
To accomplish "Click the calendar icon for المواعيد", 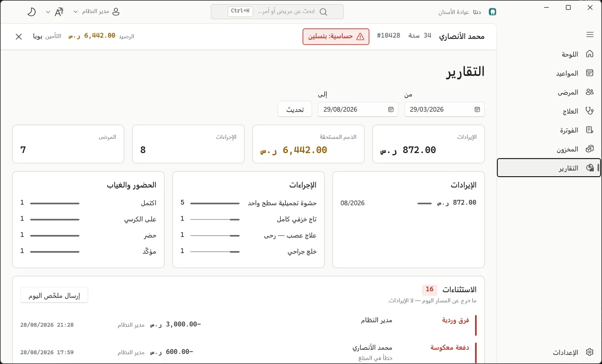I will [x=590, y=73].
